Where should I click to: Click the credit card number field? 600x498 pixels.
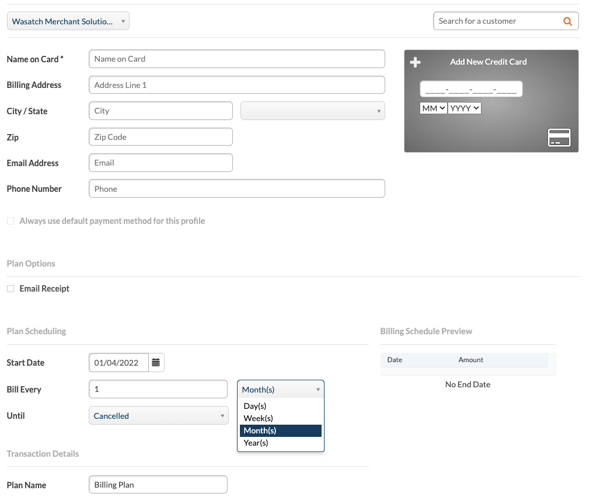tap(471, 89)
